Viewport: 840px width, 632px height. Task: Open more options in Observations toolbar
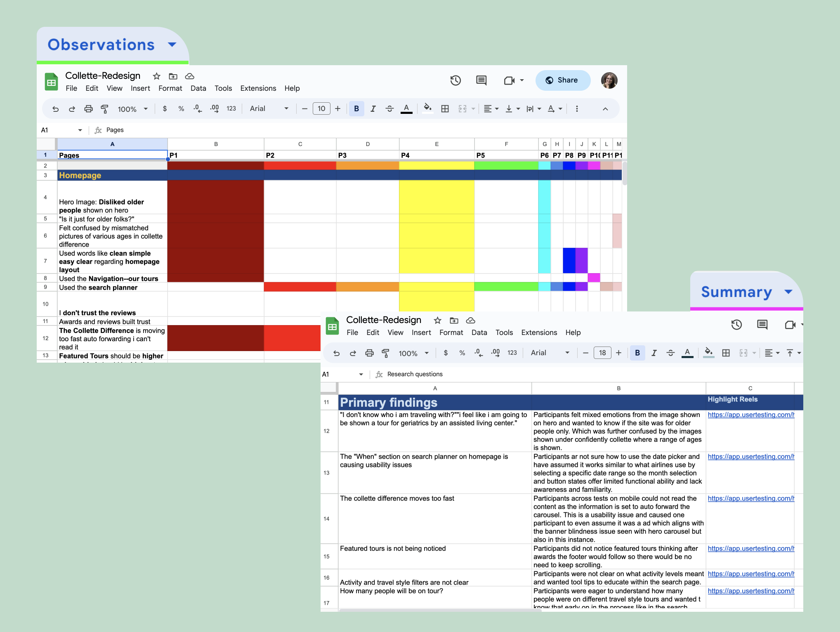coord(577,108)
